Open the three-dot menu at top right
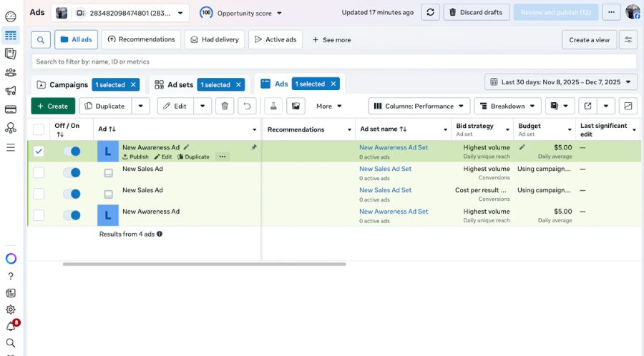 click(x=611, y=12)
